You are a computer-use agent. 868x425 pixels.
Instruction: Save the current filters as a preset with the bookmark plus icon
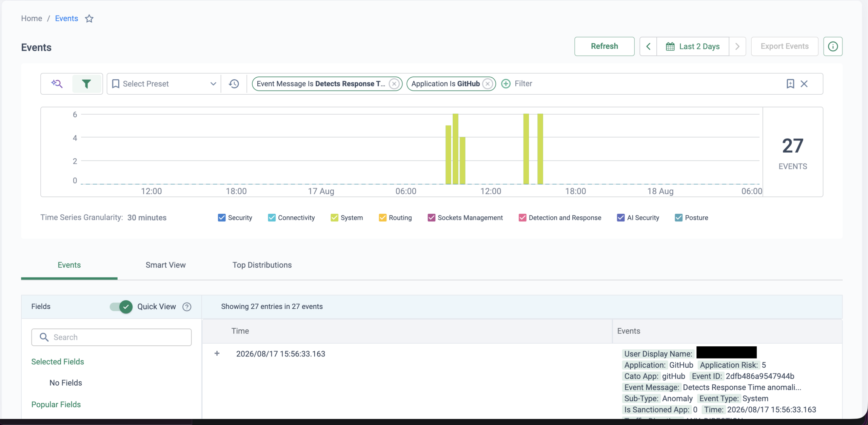click(x=790, y=83)
